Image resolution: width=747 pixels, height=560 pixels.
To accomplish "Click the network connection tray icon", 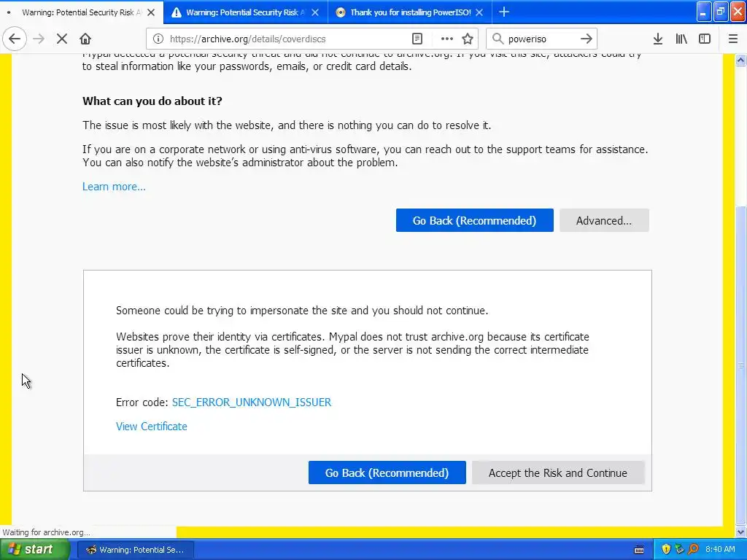I will click(679, 550).
